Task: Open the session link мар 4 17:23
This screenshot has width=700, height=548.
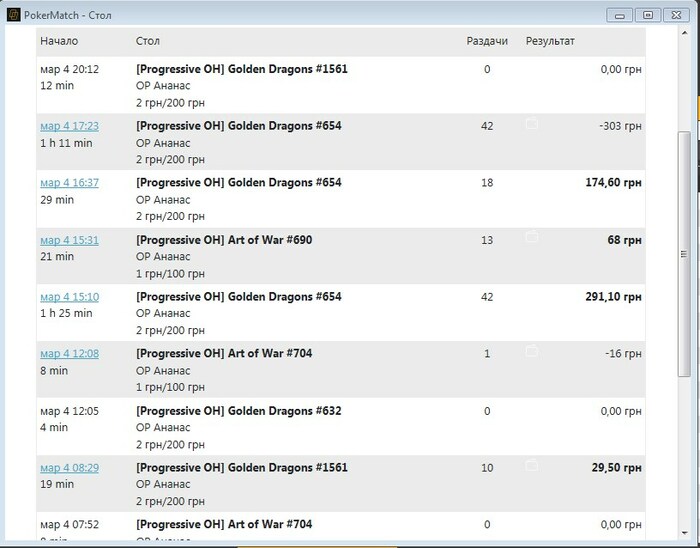Action: coord(70,126)
